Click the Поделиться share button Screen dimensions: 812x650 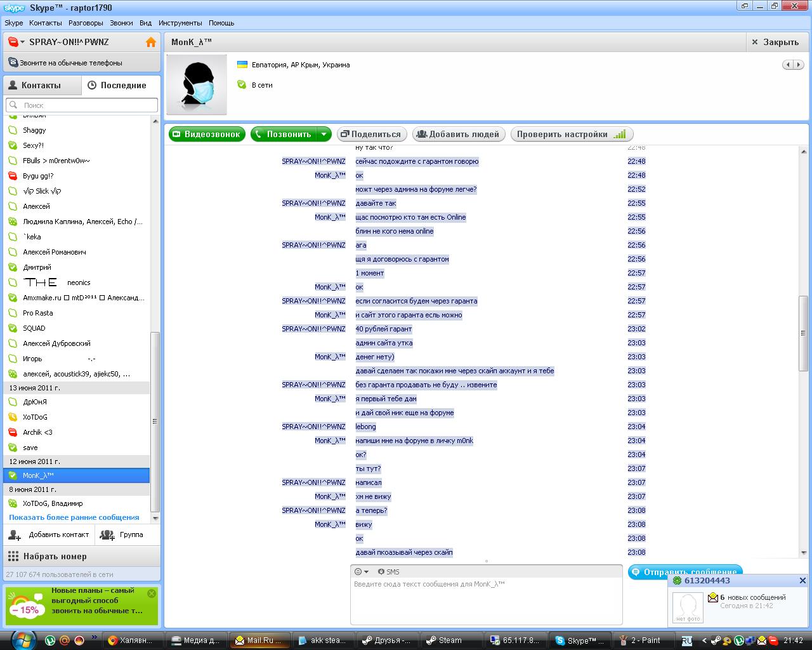pyautogui.click(x=372, y=134)
